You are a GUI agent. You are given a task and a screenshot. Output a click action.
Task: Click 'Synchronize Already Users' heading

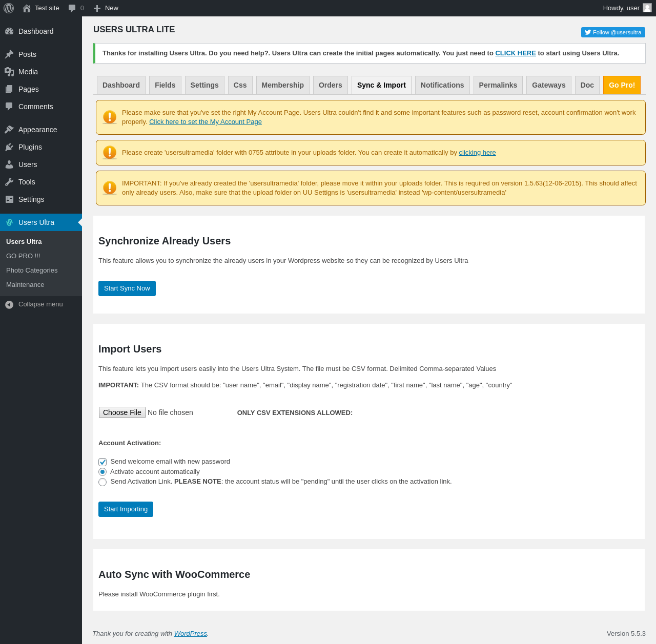[x=165, y=241]
